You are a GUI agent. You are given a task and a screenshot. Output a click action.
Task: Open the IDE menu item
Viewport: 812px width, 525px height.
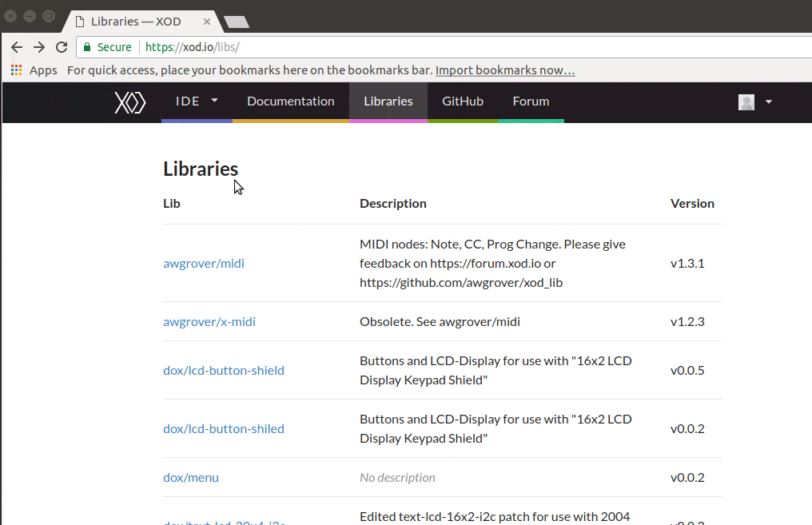[197, 101]
